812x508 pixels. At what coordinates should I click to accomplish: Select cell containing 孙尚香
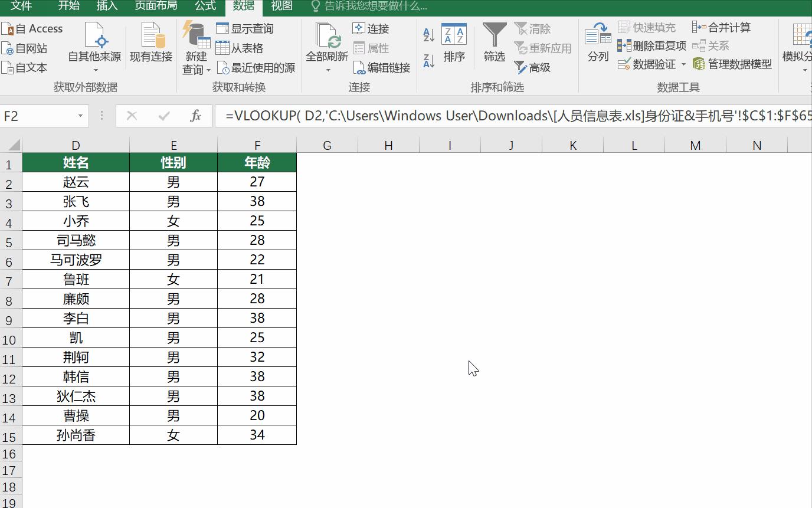point(76,435)
